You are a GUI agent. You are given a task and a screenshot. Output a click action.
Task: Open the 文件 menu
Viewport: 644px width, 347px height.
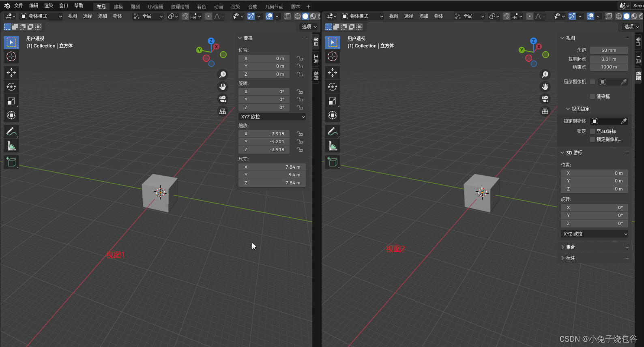19,6
